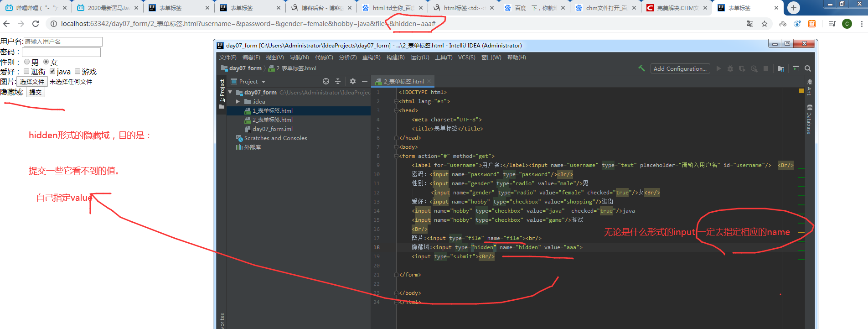Fold the <body> block at line 7
Screen dimensions: 868x329
click(x=396, y=147)
